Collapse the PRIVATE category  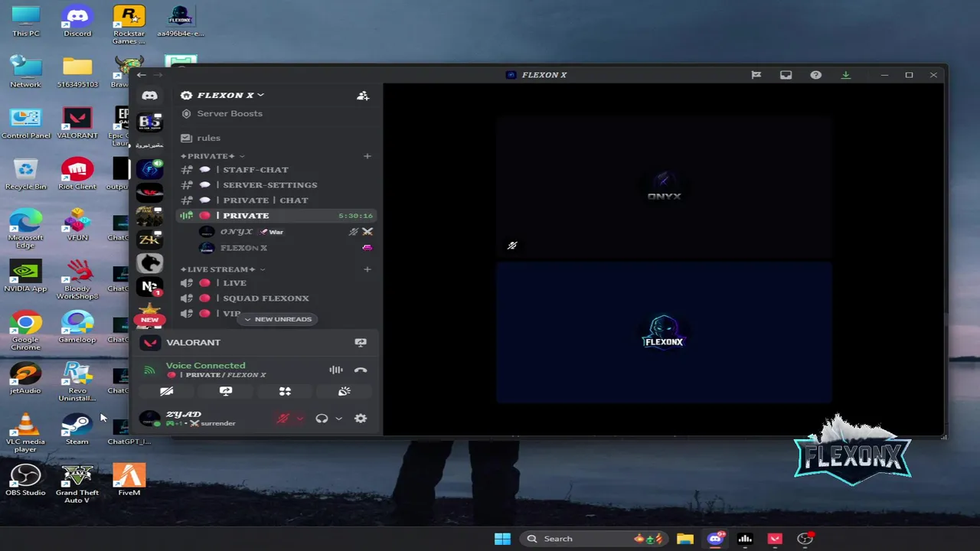(212, 156)
